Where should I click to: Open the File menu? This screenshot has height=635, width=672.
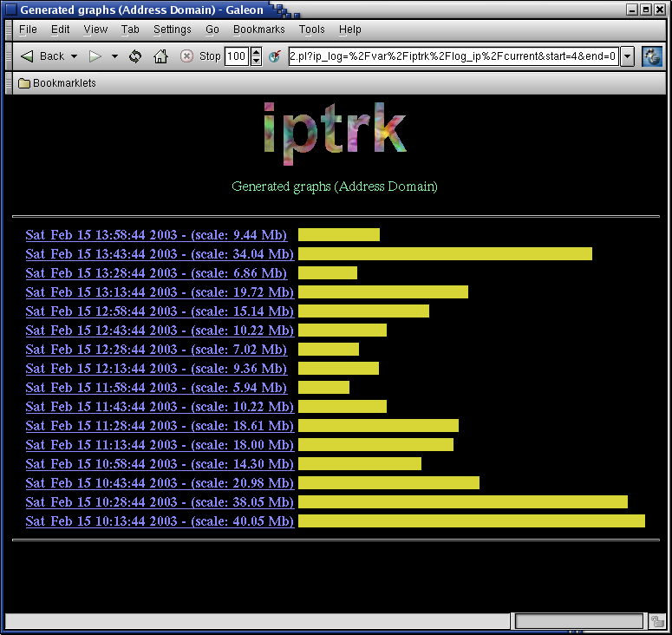coord(28,29)
